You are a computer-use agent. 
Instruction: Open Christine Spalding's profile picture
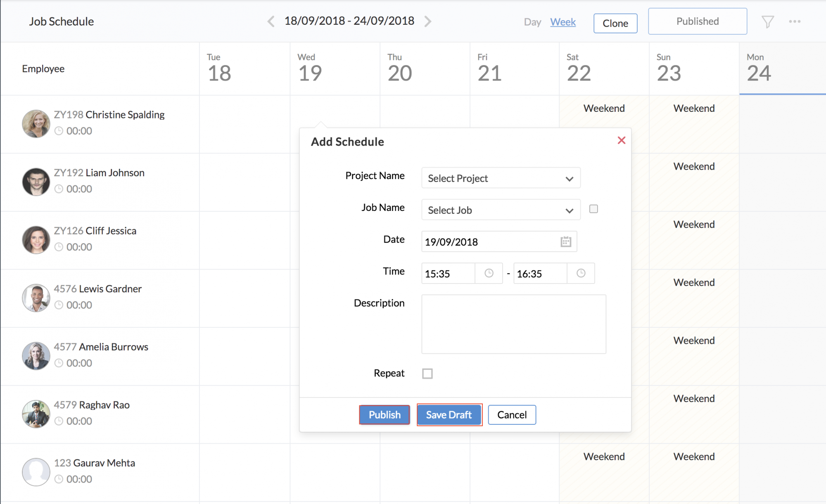point(36,123)
